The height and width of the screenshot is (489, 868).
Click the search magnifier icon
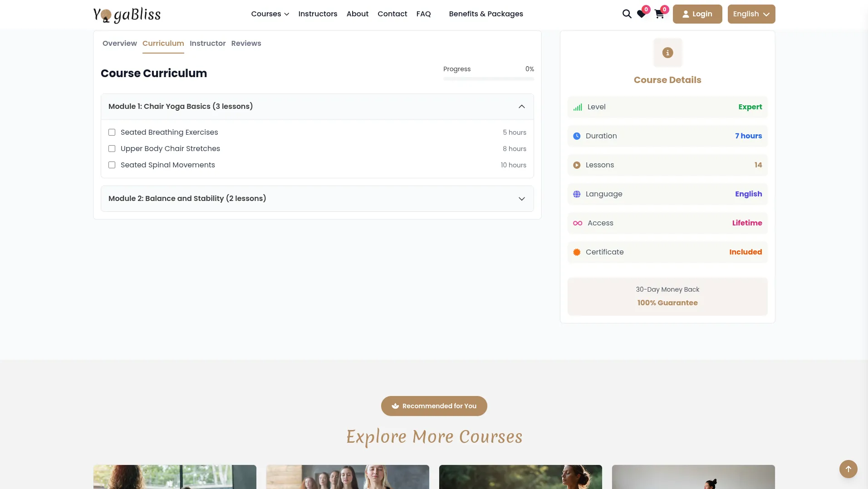coord(627,14)
